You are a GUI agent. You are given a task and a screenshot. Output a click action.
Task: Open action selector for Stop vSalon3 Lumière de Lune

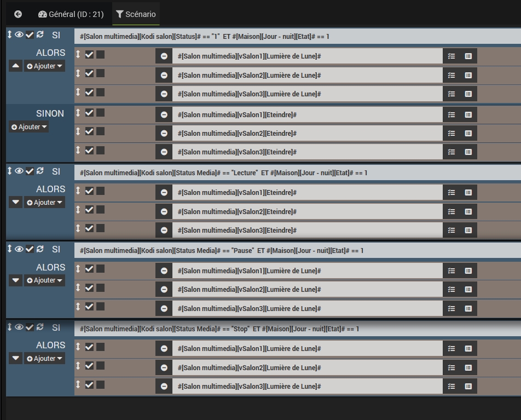[451, 387]
